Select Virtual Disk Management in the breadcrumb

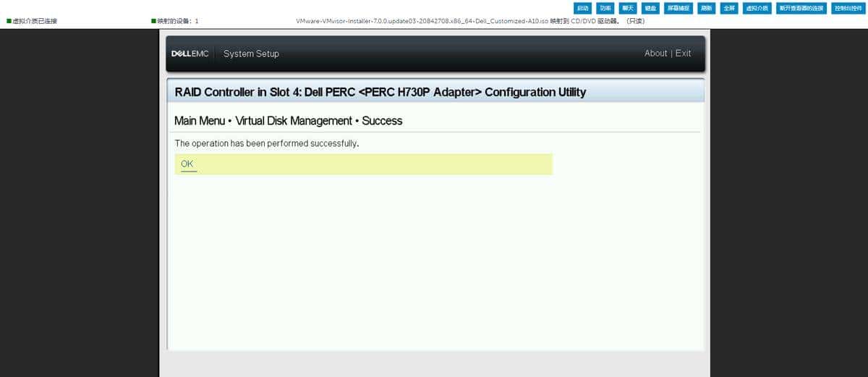pos(294,121)
